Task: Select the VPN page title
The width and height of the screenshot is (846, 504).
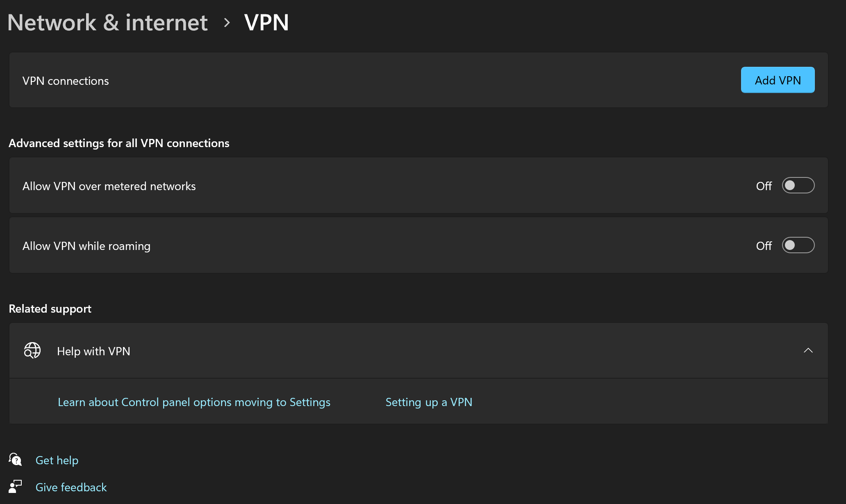Action: (266, 23)
